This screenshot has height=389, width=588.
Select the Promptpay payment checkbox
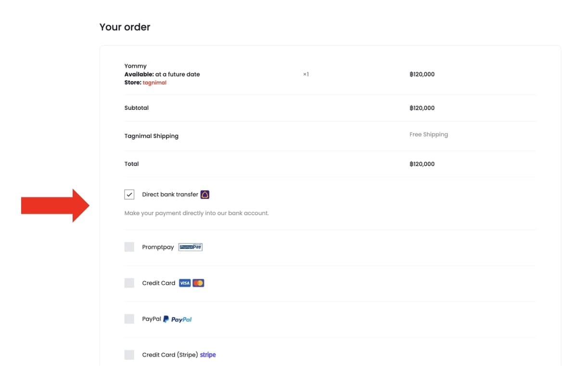[129, 247]
